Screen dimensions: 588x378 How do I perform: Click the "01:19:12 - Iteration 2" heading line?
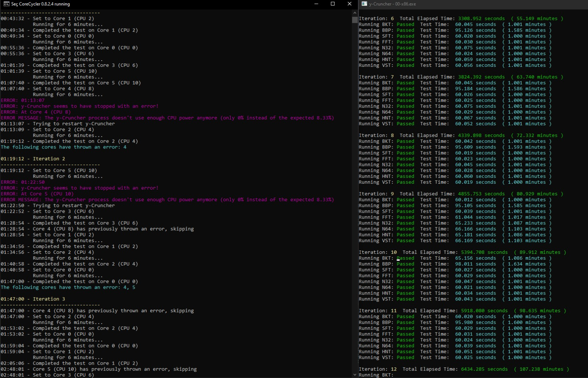[33, 159]
